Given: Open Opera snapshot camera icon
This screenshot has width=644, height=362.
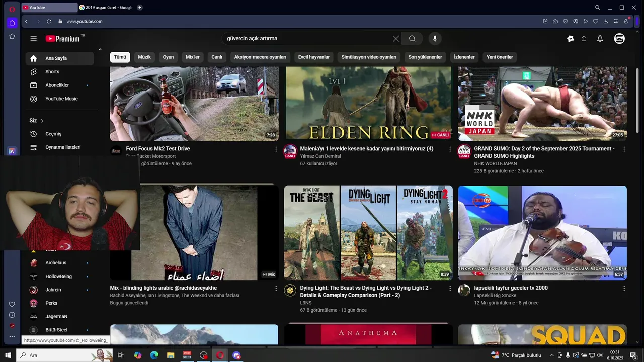Looking at the screenshot, I should [555, 21].
